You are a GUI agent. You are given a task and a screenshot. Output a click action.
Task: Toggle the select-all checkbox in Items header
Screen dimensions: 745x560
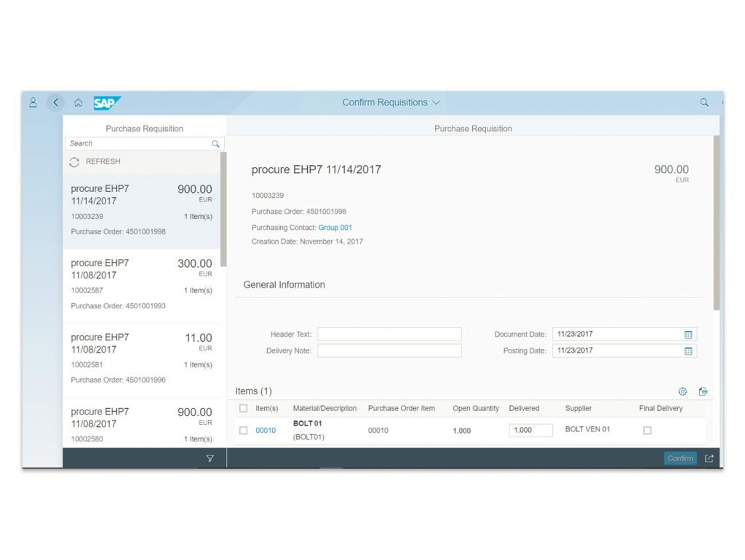pos(244,408)
